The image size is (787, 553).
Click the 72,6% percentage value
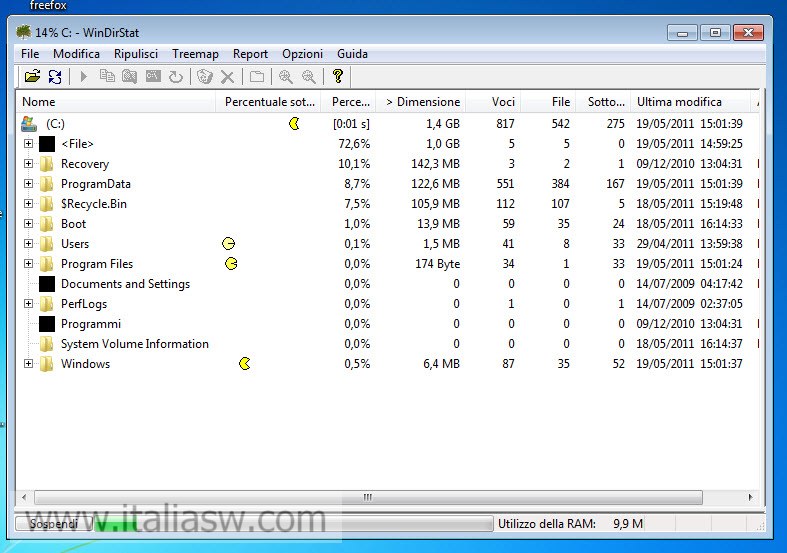point(354,144)
